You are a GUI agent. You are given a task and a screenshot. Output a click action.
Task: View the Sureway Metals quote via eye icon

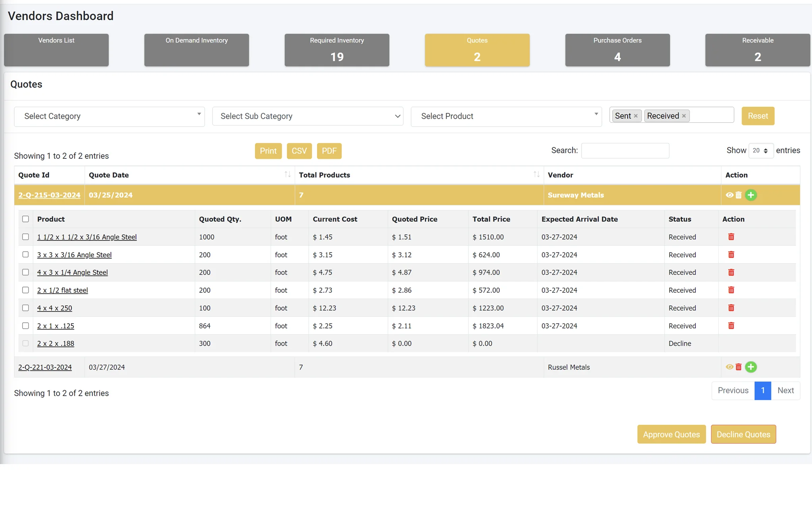[729, 195]
